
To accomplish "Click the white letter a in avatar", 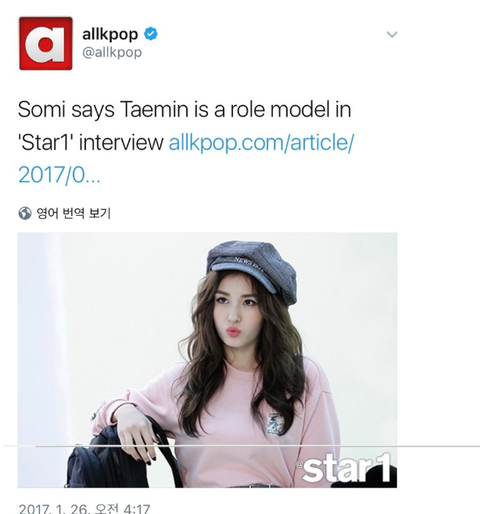I will [x=46, y=44].
